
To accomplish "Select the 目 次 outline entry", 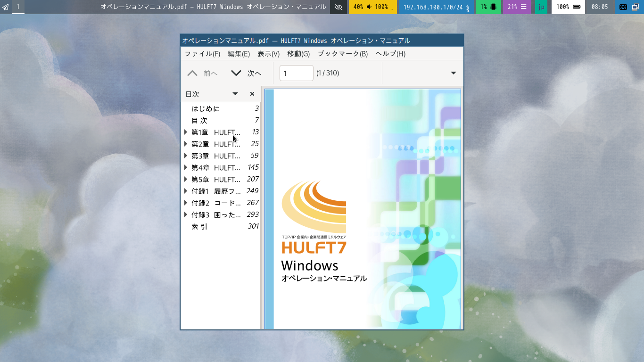I will (221, 120).
